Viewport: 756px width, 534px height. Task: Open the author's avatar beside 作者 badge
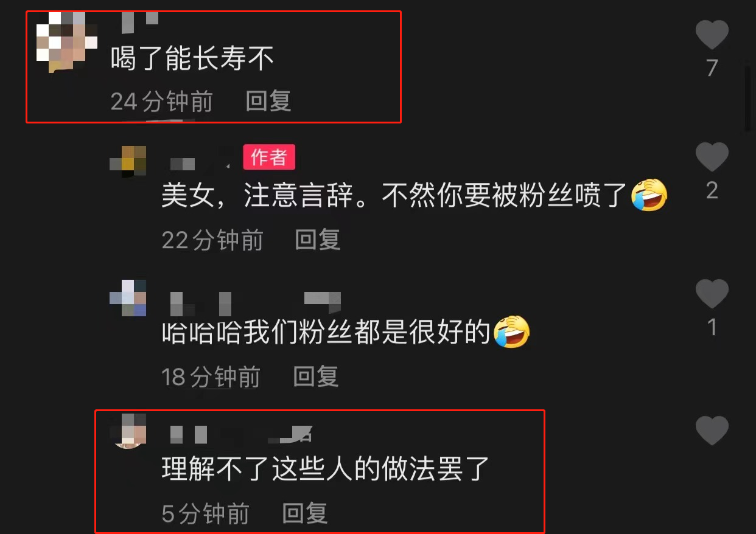point(128,162)
